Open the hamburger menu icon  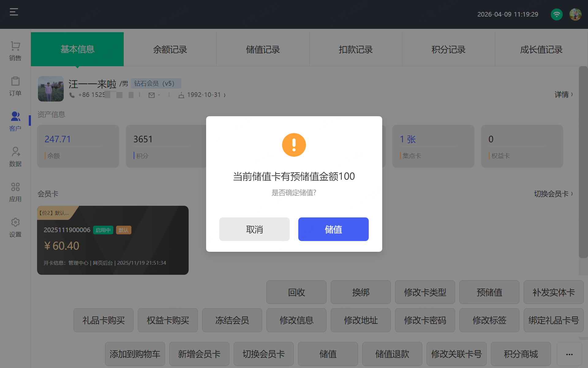[x=14, y=12]
